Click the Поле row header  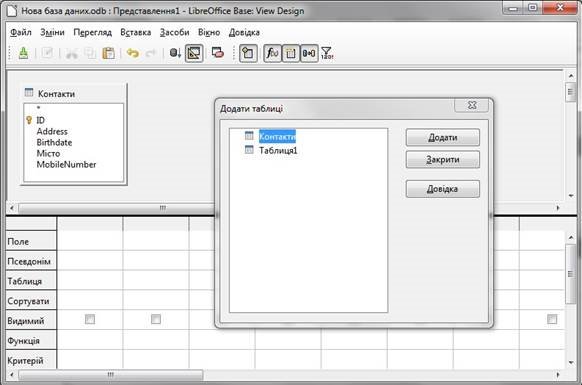31,241
